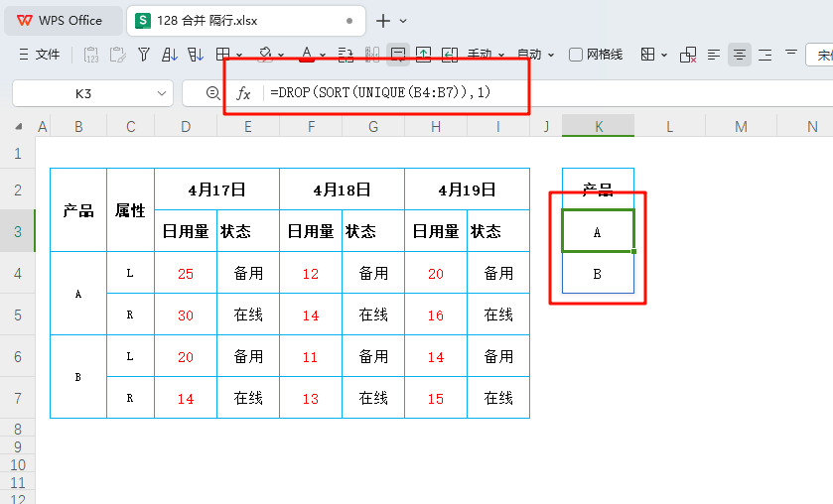Click the select-all corner triangle
The width and height of the screenshot is (833, 504).
coord(19,126)
